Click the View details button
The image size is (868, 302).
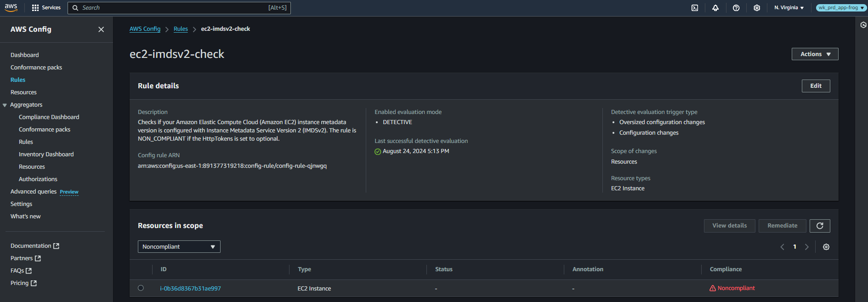pos(730,226)
